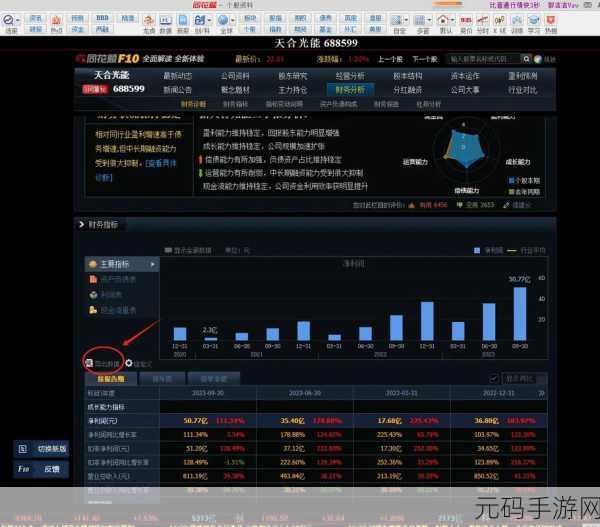Switch to 财务指标 sub-tab
This screenshot has height=527, width=600.
(235, 104)
